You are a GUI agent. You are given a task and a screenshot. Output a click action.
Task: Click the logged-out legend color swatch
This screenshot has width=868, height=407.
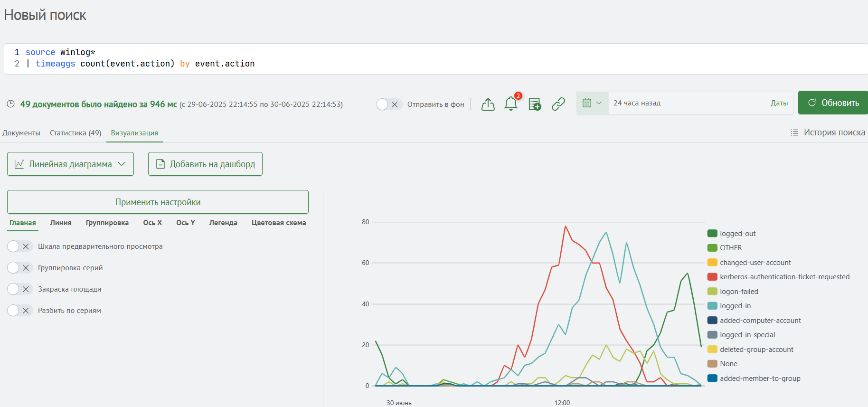point(712,233)
